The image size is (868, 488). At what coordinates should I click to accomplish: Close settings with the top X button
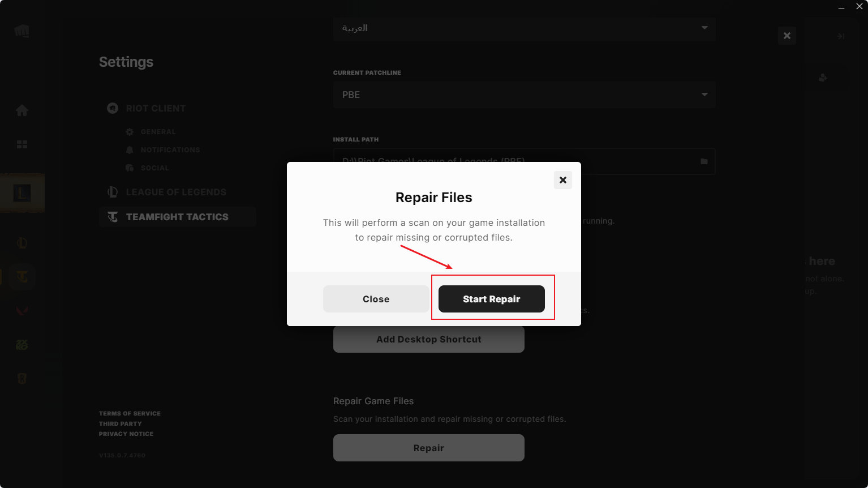pos(787,36)
